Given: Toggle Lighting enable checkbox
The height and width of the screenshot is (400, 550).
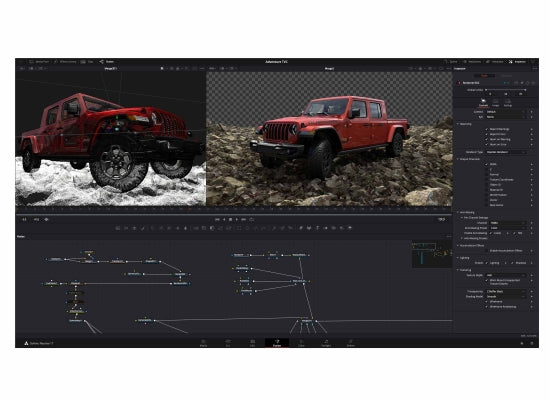Looking at the screenshot, I should coord(487,263).
